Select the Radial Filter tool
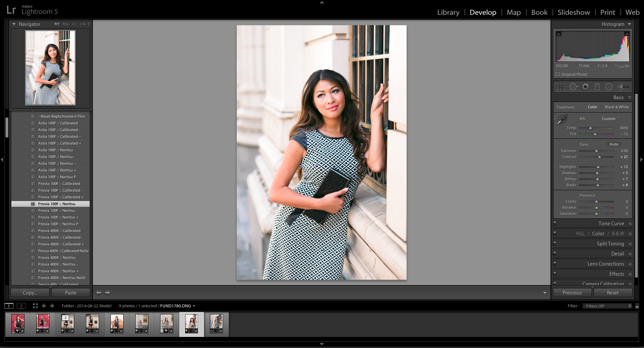 pyautogui.click(x=609, y=87)
